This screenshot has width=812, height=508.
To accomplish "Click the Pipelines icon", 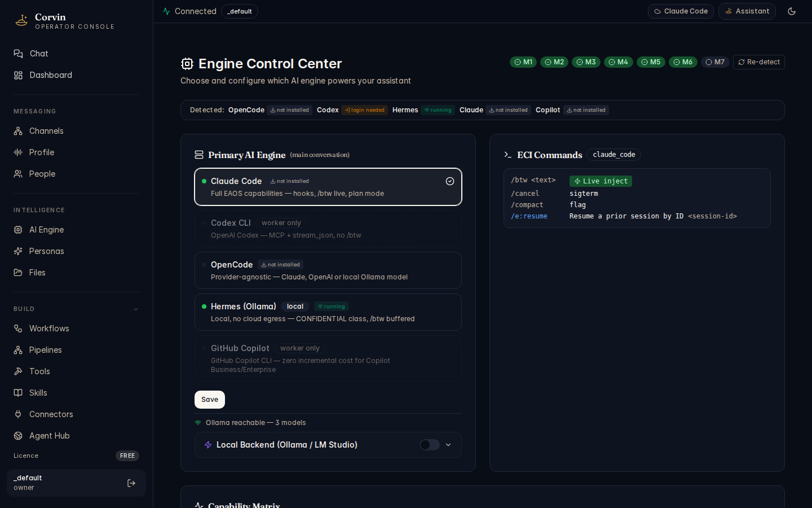I will [18, 350].
